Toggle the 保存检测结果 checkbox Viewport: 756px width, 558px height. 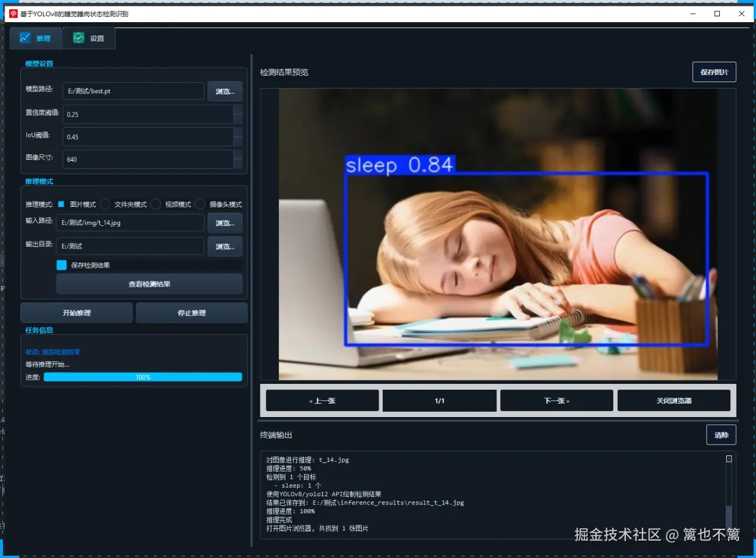tap(83, 265)
